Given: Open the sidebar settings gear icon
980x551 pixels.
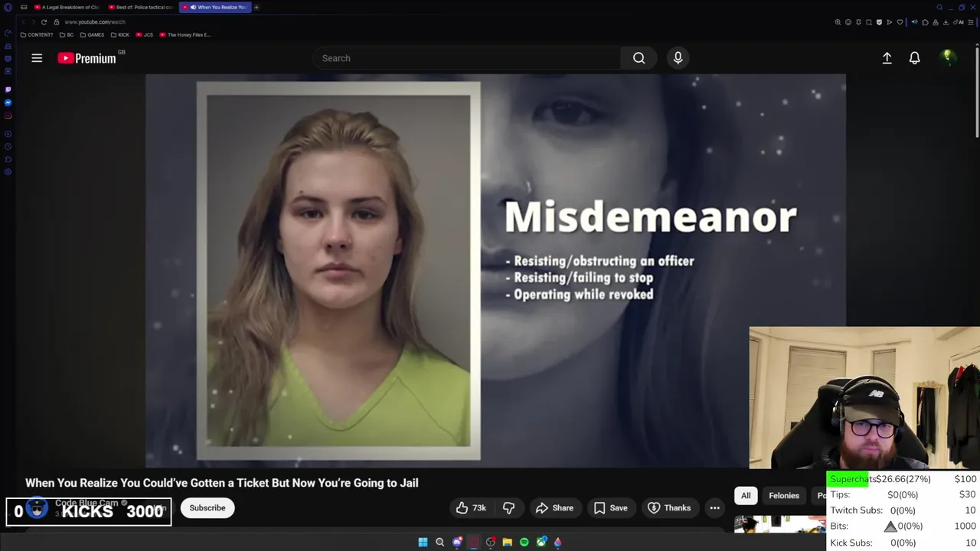Looking at the screenshot, I should pos(8,172).
